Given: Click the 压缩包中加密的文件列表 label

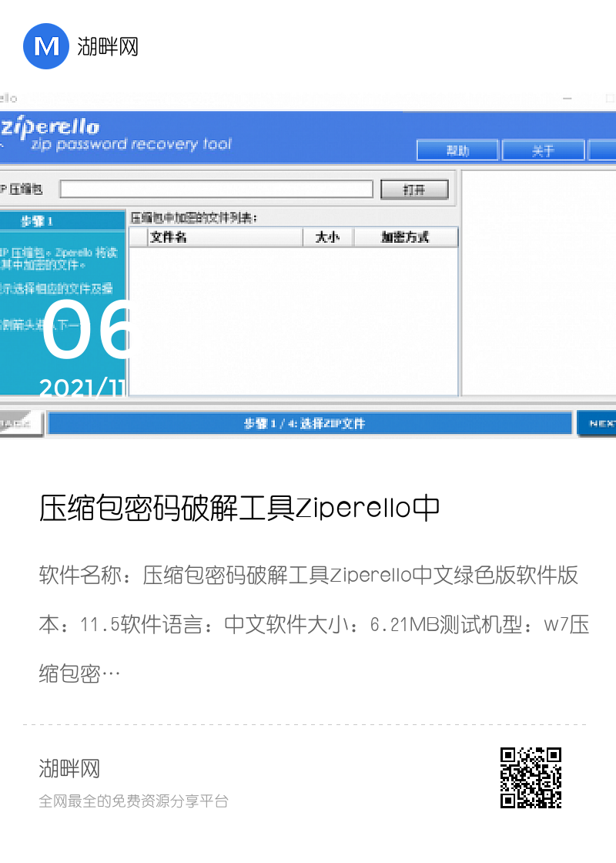Looking at the screenshot, I should click(193, 218).
